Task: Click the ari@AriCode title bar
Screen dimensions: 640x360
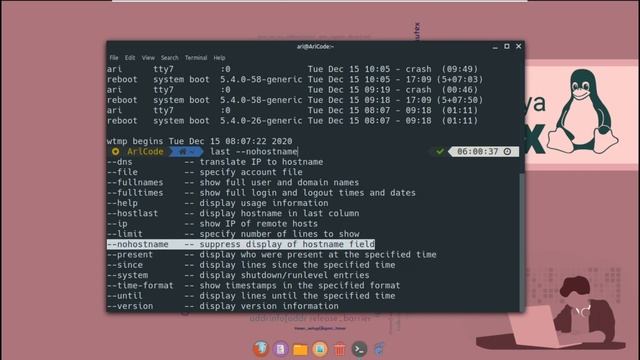Action: pyautogui.click(x=315, y=47)
